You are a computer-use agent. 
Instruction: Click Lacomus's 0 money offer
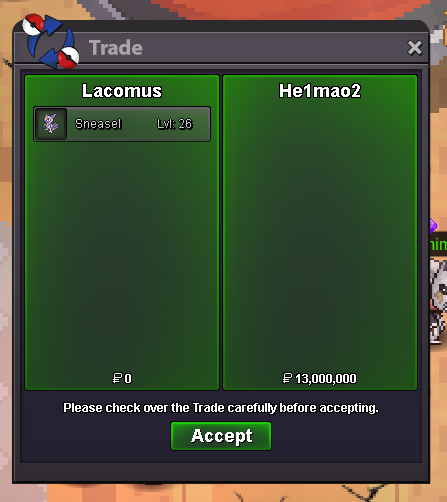coord(128,379)
